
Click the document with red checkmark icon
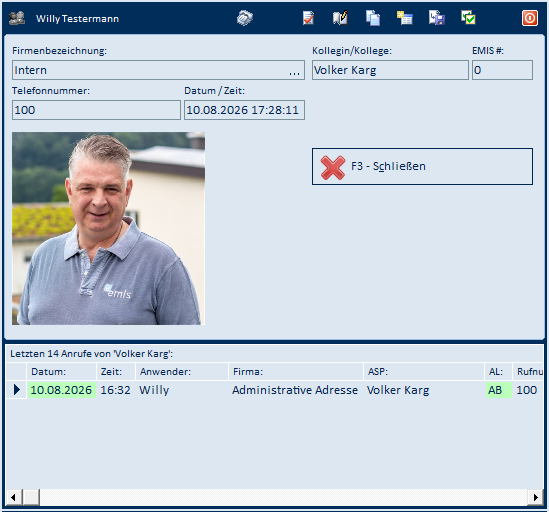tap(308, 18)
